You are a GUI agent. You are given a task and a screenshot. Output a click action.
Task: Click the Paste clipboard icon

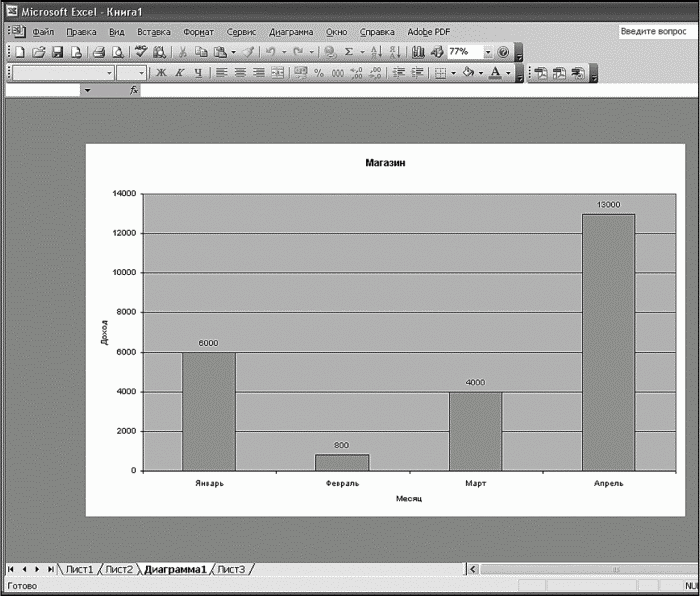click(220, 52)
